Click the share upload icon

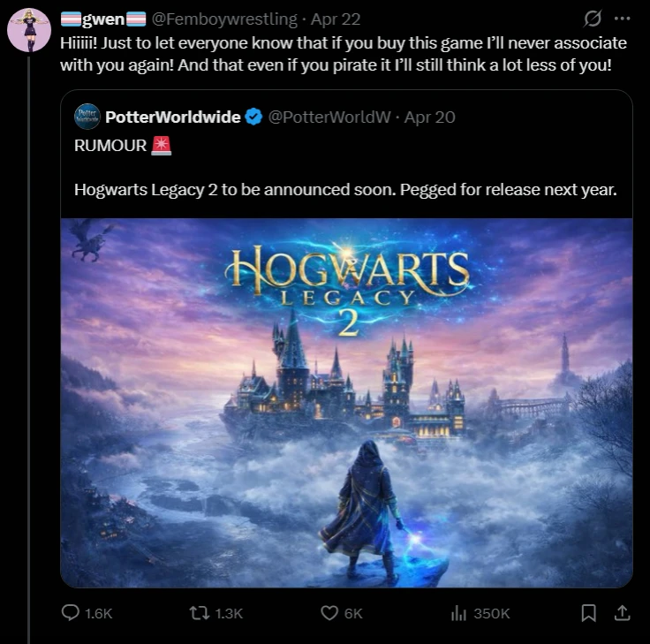(622, 612)
